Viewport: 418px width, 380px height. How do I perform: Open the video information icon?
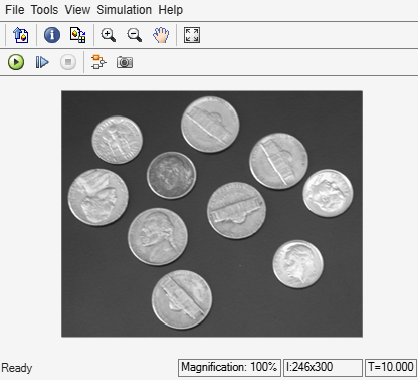click(52, 35)
